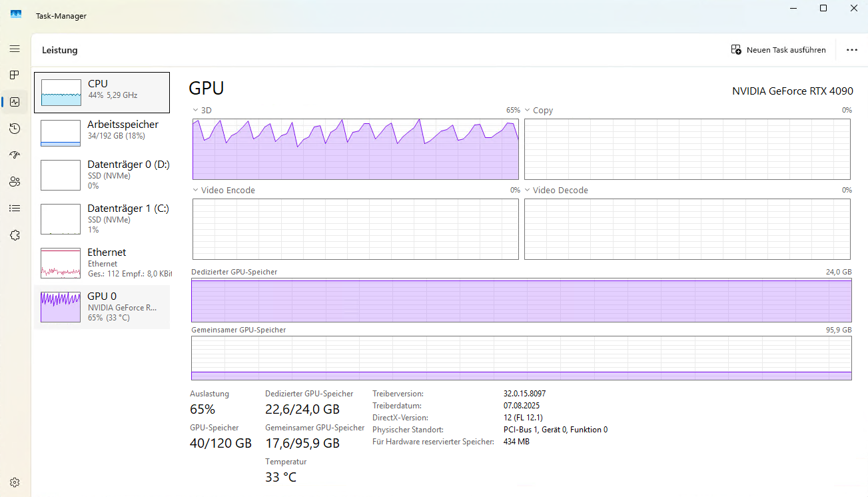Viewport: 868px width, 497px height.
Task: Open the Video Decode graph dropdown
Action: (528, 191)
